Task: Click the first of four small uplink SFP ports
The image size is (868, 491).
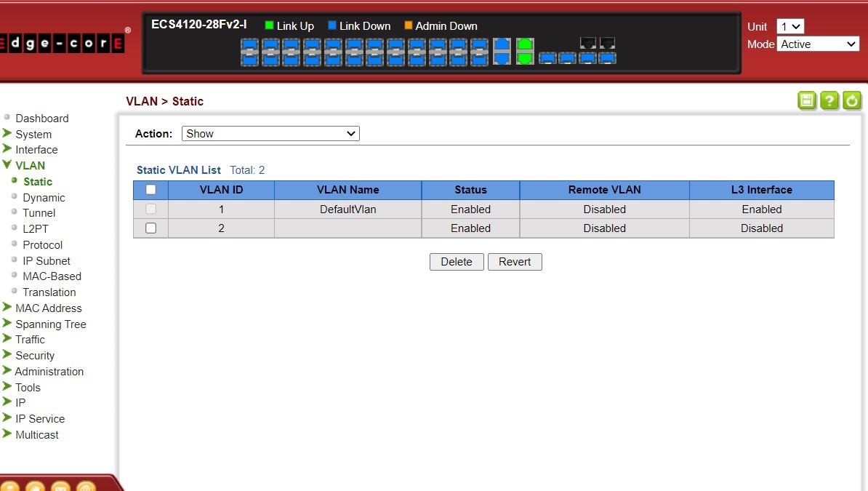Action: [x=547, y=57]
